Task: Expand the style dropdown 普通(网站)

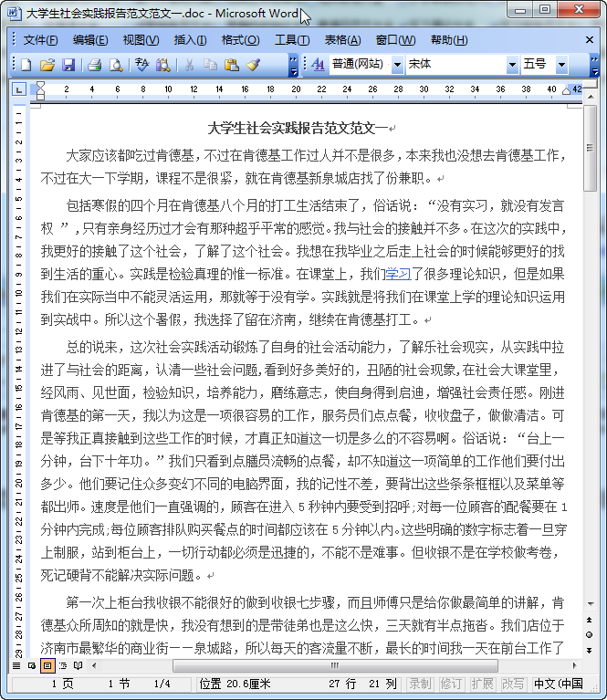Action: point(397,65)
